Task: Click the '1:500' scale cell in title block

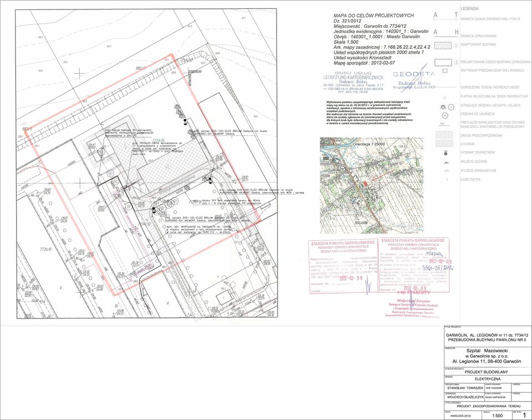Action: [497, 415]
